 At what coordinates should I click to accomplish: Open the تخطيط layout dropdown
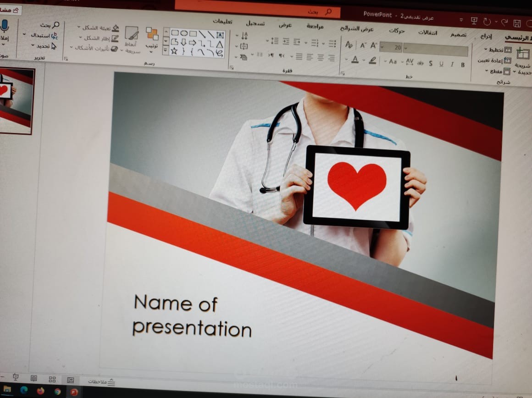coord(498,50)
